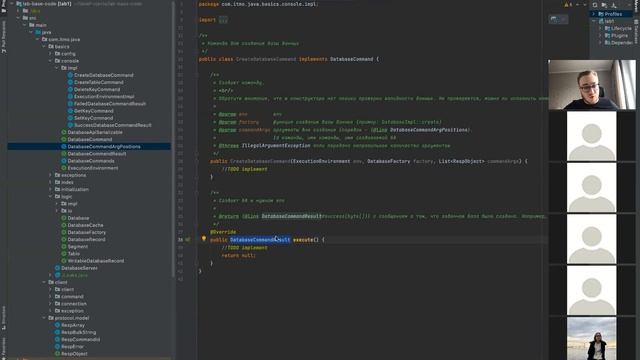Click the CreateDatabaseCommand class icon

70,75
